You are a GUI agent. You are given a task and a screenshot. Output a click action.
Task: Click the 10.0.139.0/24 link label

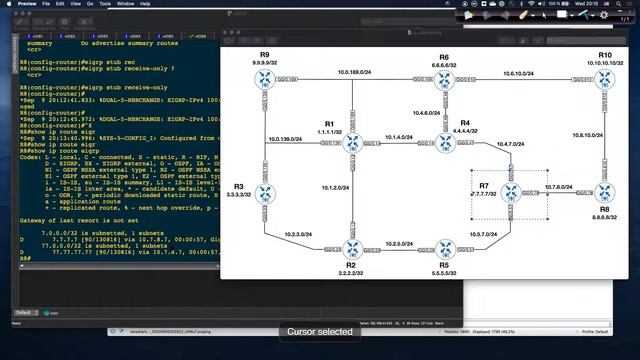[x=285, y=139]
